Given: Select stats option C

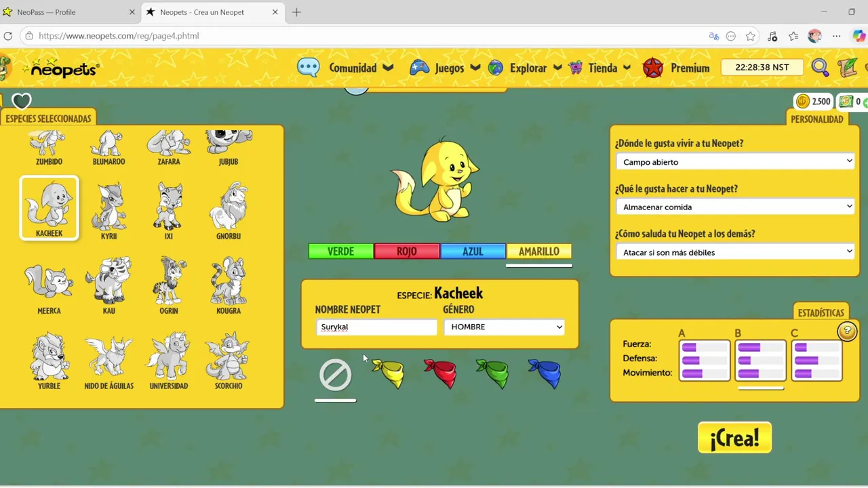Looking at the screenshot, I should 817,360.
